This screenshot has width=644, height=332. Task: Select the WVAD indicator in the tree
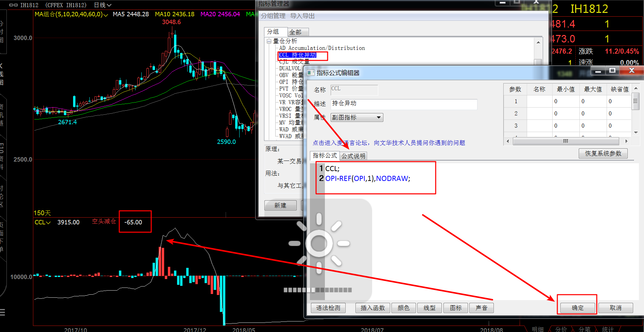click(x=291, y=136)
